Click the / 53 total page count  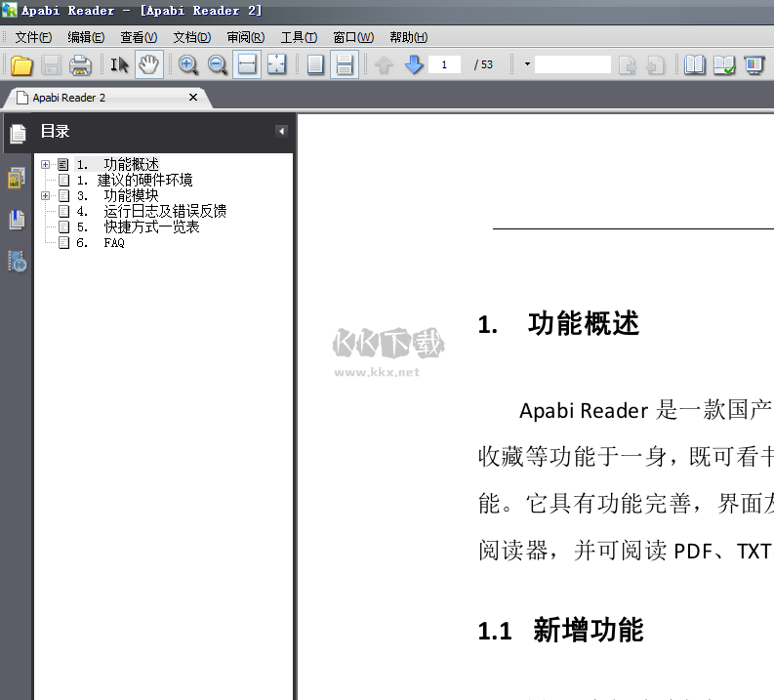pyautogui.click(x=483, y=64)
